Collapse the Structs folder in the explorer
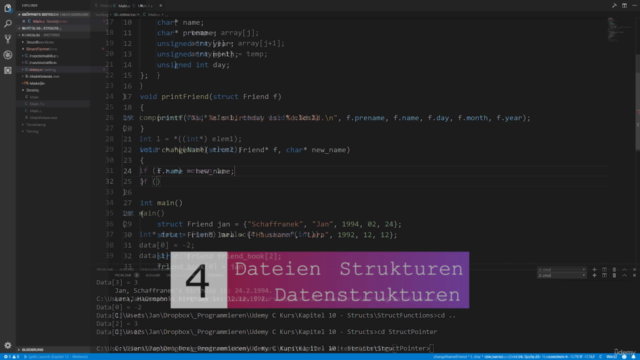Image resolution: width=640 pixels, height=360 pixels. tap(32, 90)
